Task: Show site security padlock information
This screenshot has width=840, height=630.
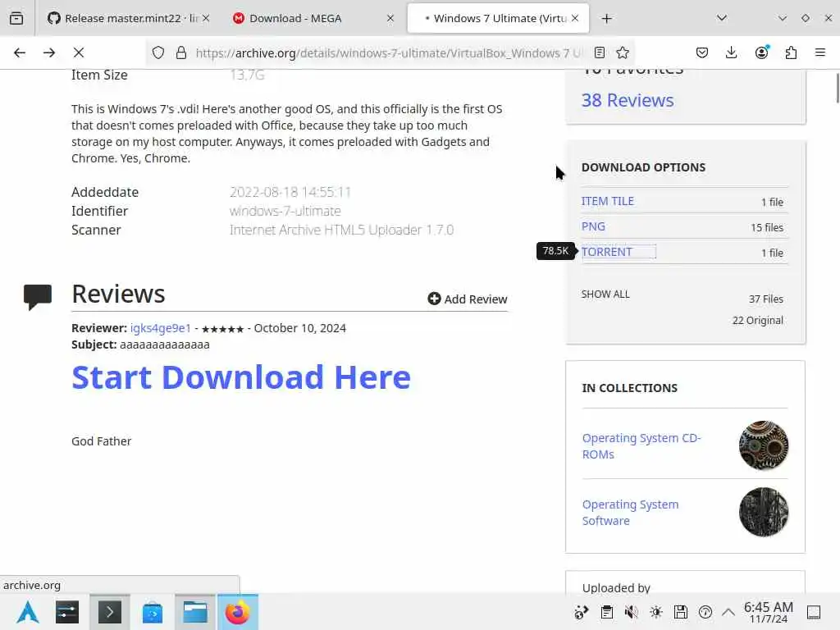Action: pos(181,52)
